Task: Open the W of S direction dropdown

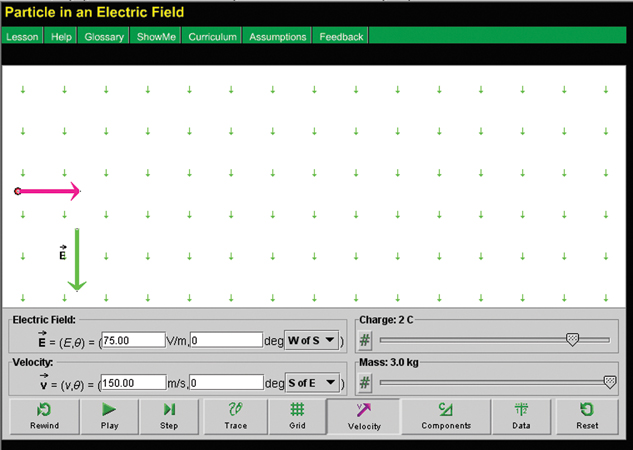Action: click(x=311, y=340)
